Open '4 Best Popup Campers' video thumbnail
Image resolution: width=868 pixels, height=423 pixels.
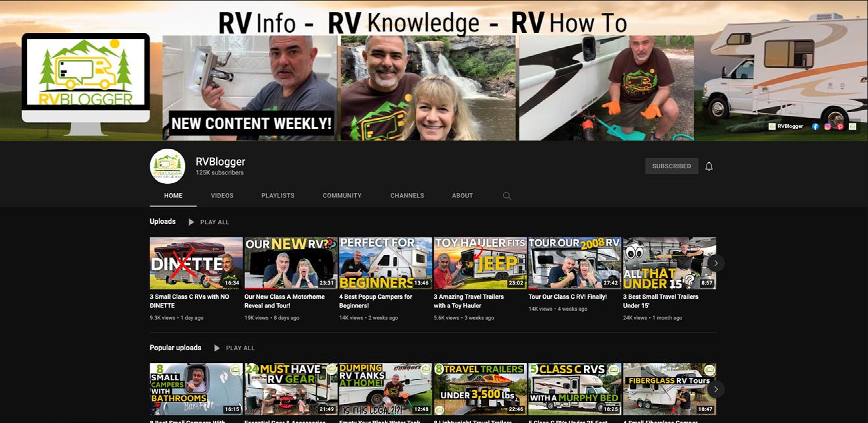coord(386,263)
